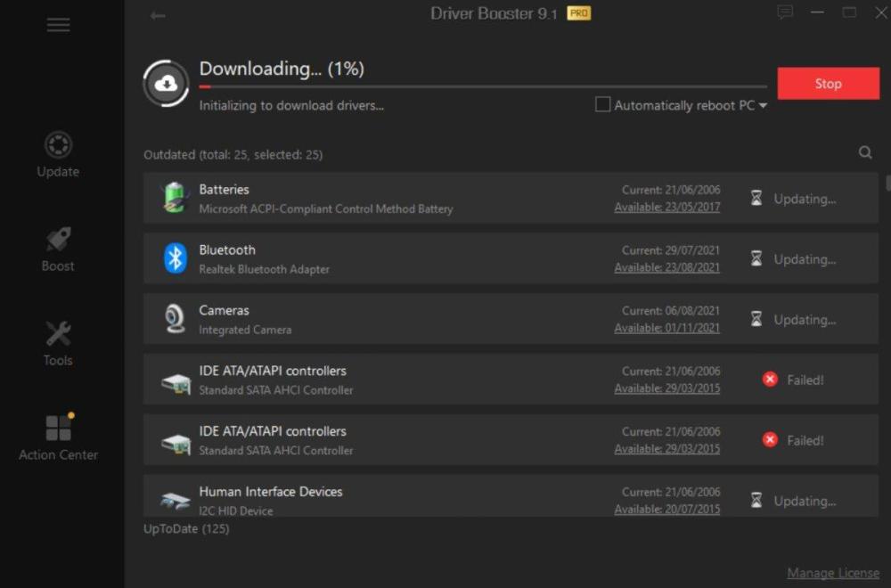The image size is (891, 588).
Task: Open the Action Center section
Action: pos(58,437)
